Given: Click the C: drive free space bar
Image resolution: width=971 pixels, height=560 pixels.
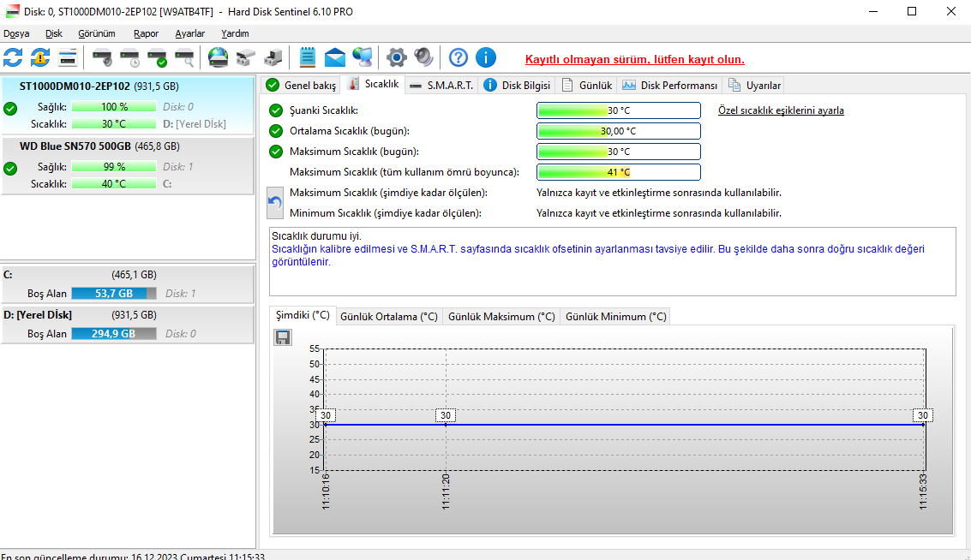Looking at the screenshot, I should click(x=114, y=294).
